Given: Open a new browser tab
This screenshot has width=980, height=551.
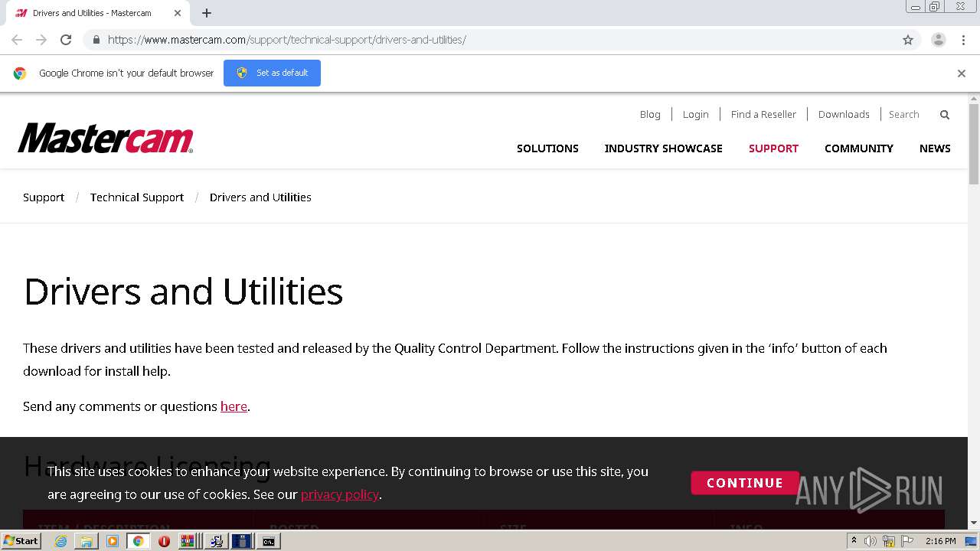Looking at the screenshot, I should tap(207, 13).
